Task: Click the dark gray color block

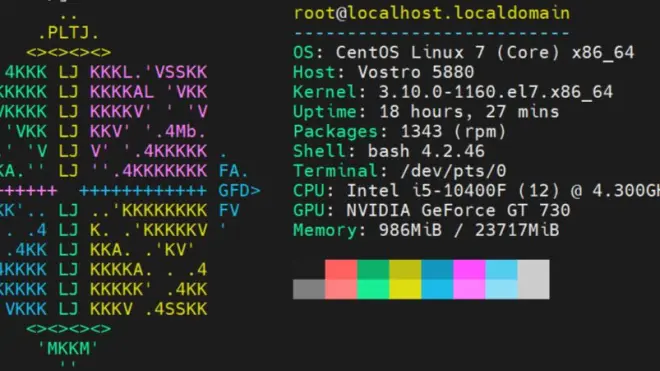Action: pyautogui.click(x=309, y=289)
